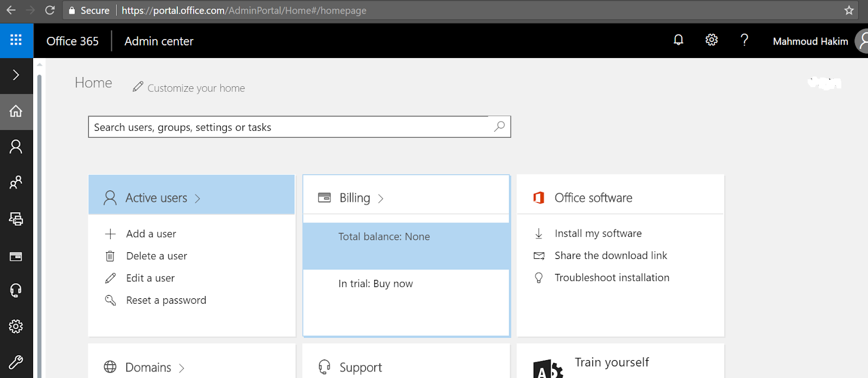
Task: Click the chevron next to Billing
Action: tap(381, 199)
